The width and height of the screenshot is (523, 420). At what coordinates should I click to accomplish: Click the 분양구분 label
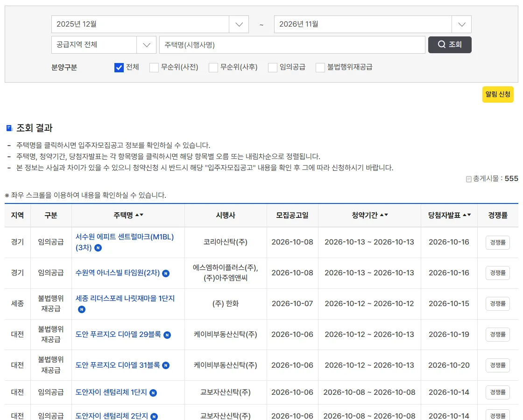[64, 68]
